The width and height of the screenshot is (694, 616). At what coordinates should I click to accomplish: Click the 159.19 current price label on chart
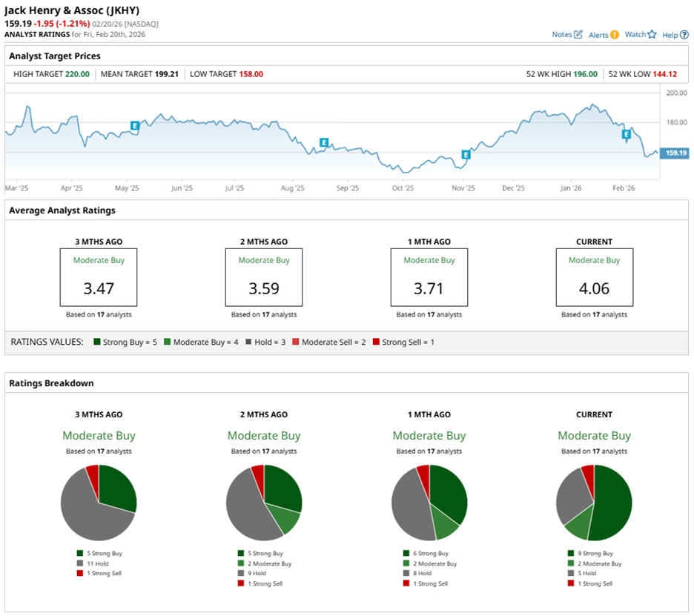[x=675, y=153]
